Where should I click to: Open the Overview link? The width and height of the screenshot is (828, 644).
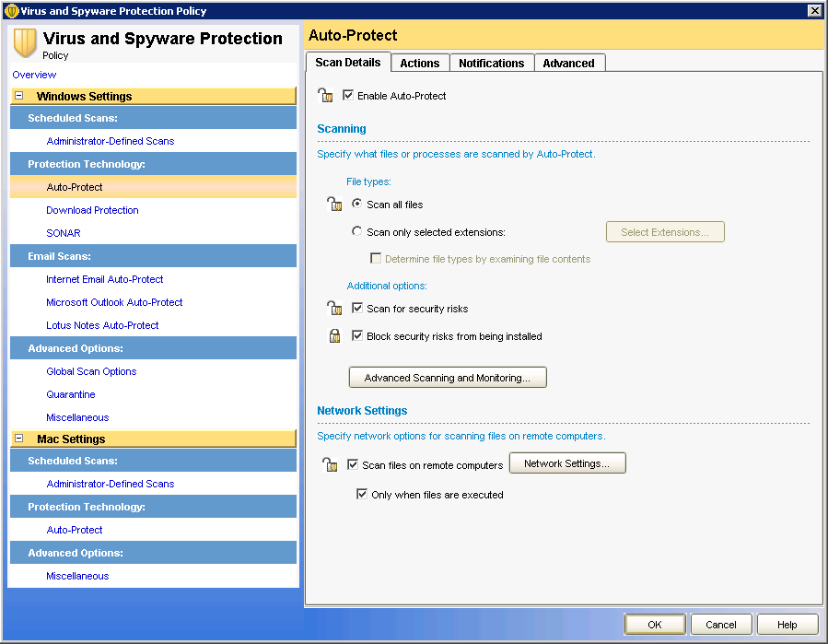(x=34, y=75)
